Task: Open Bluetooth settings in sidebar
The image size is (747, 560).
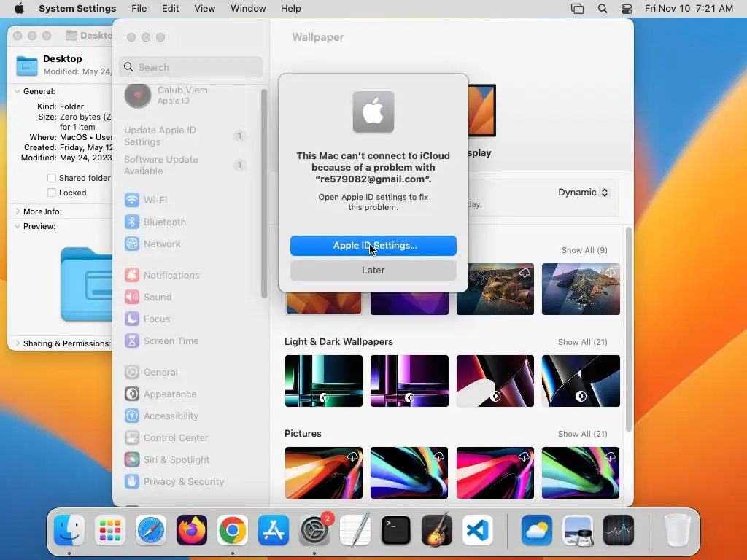Action: pyautogui.click(x=155, y=222)
